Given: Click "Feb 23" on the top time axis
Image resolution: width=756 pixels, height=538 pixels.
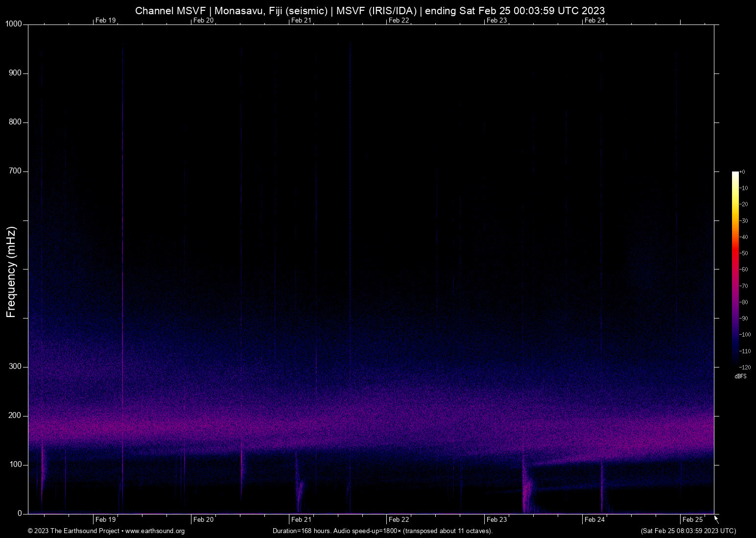Looking at the screenshot, I should pyautogui.click(x=497, y=20).
